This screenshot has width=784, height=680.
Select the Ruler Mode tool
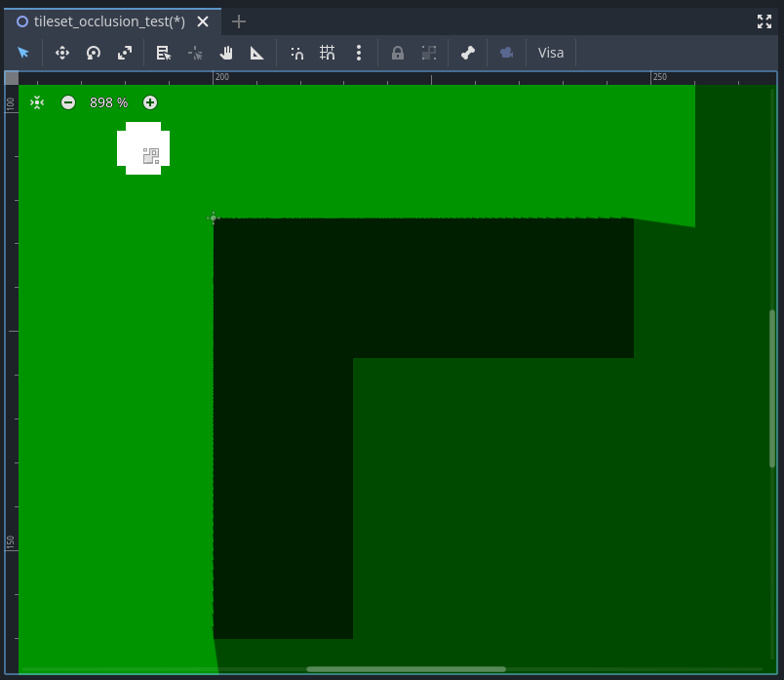[x=257, y=53]
